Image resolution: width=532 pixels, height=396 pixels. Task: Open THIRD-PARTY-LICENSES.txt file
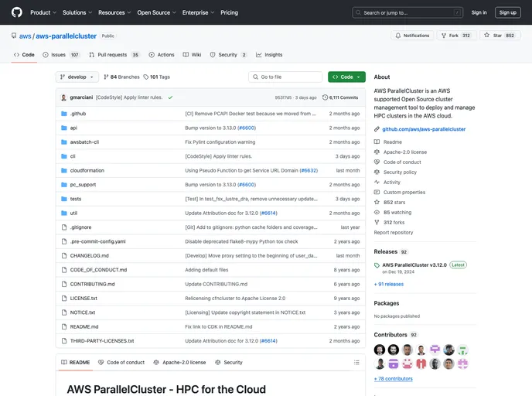click(x=102, y=341)
